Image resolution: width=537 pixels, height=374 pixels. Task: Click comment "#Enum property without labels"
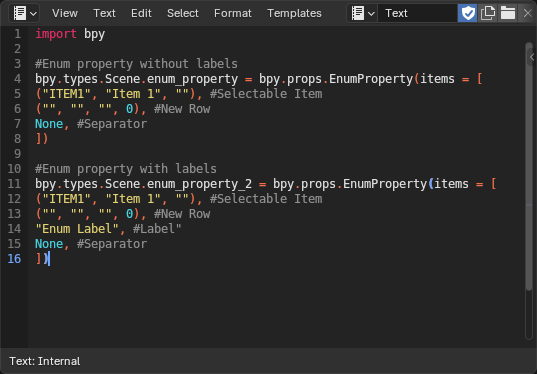click(x=136, y=64)
